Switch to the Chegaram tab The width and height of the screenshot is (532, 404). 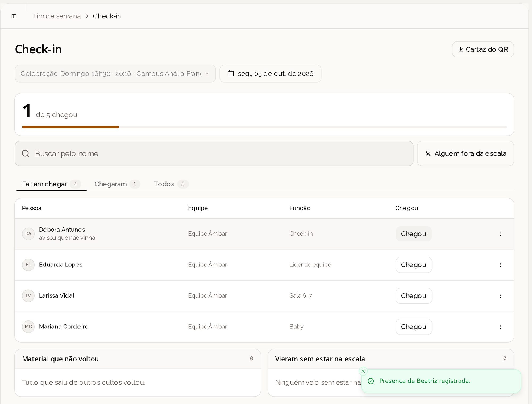pyautogui.click(x=117, y=184)
